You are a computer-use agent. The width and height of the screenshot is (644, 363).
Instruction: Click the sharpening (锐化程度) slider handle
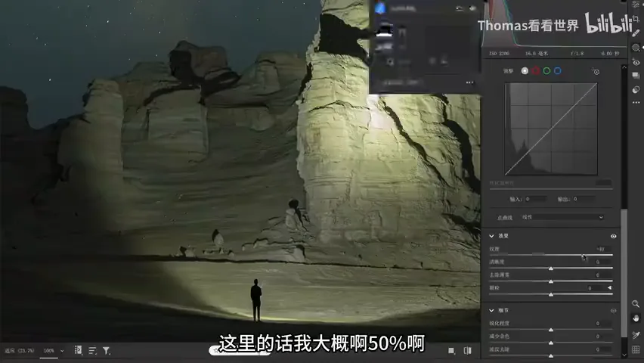(551, 330)
